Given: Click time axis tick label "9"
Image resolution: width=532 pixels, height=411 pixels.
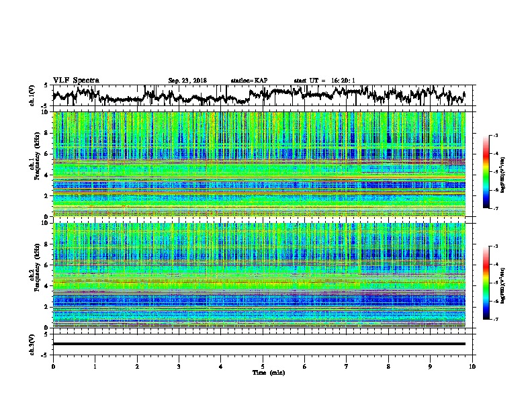Looking at the screenshot, I should coord(430,367).
